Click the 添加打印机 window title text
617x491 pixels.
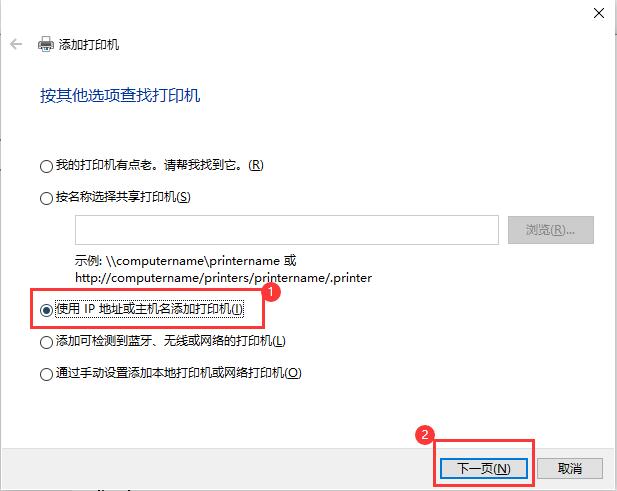click(x=89, y=44)
